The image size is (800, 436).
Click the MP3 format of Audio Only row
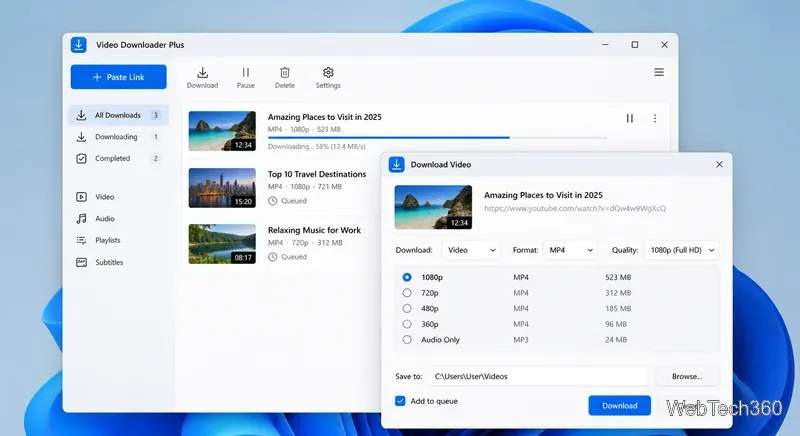point(521,340)
